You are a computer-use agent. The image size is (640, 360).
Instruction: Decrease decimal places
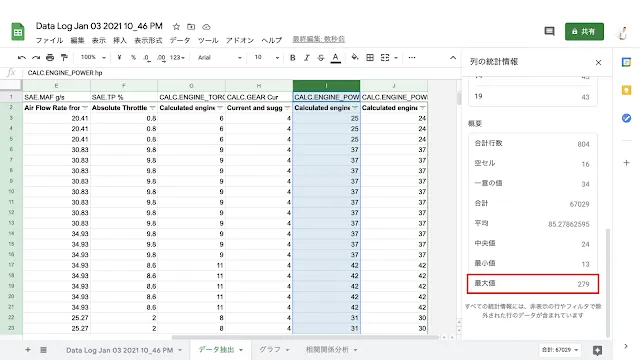click(x=147, y=58)
